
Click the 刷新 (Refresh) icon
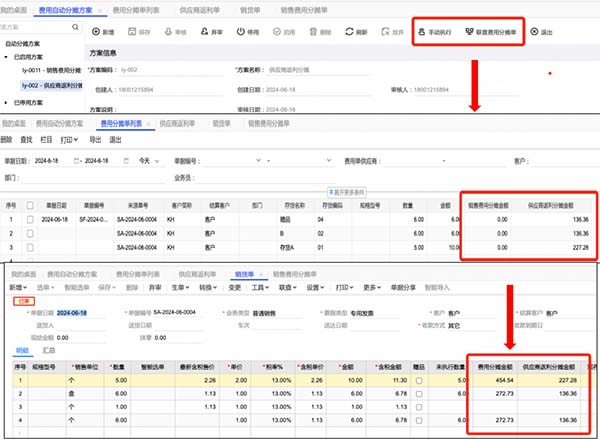point(355,32)
